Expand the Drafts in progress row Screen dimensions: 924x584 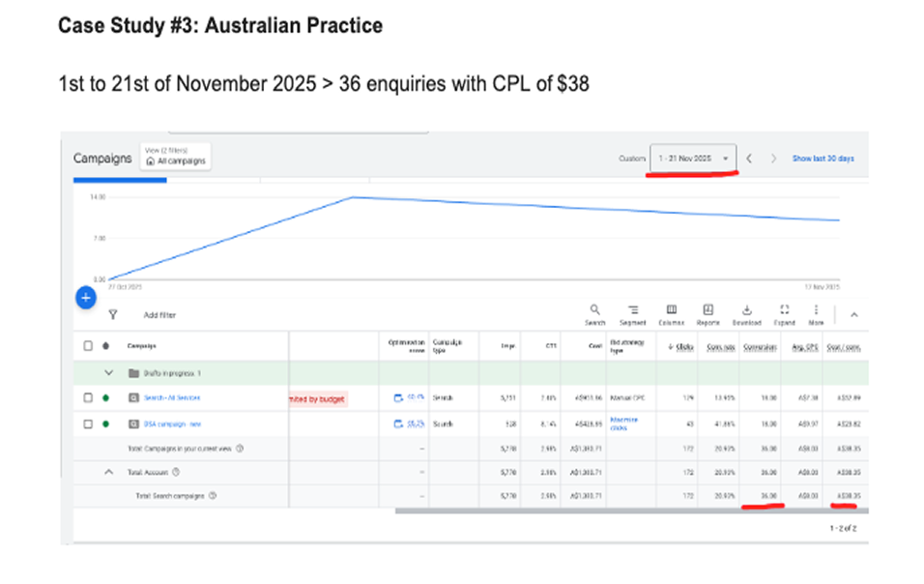tap(108, 373)
